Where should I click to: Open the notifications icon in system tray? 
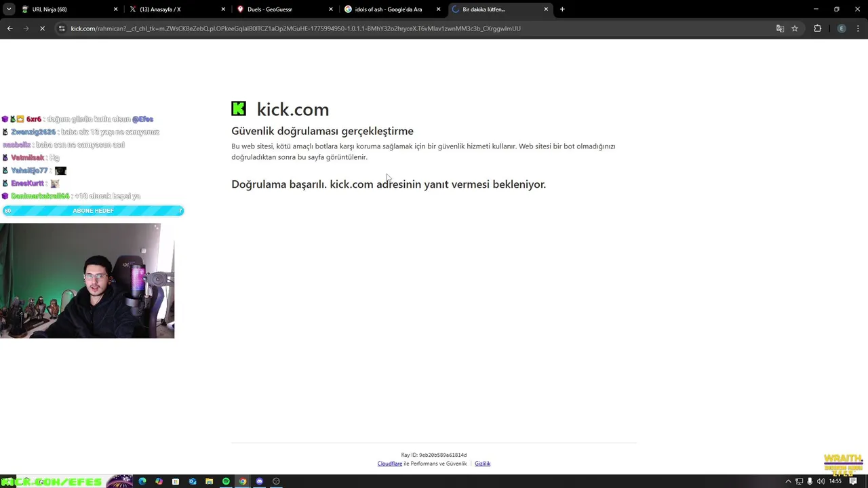pos(854,481)
